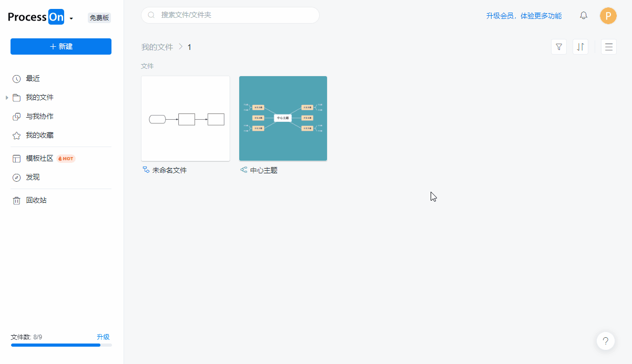Click the file count progress bar
The width and height of the screenshot is (632, 364).
click(61, 345)
